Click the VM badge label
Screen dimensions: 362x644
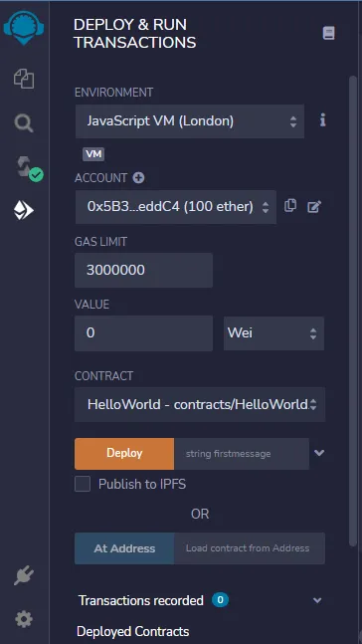(x=93, y=154)
